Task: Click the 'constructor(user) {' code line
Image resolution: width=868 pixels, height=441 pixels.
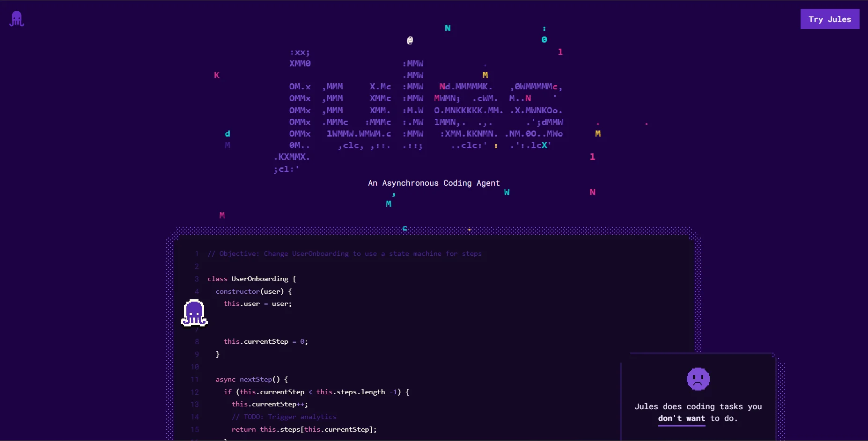Action: [x=254, y=291]
